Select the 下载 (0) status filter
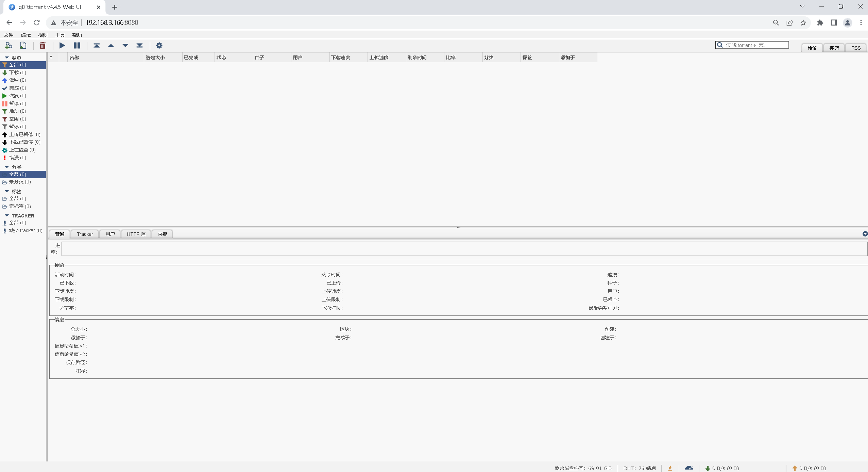Image resolution: width=868 pixels, height=472 pixels. [x=17, y=72]
